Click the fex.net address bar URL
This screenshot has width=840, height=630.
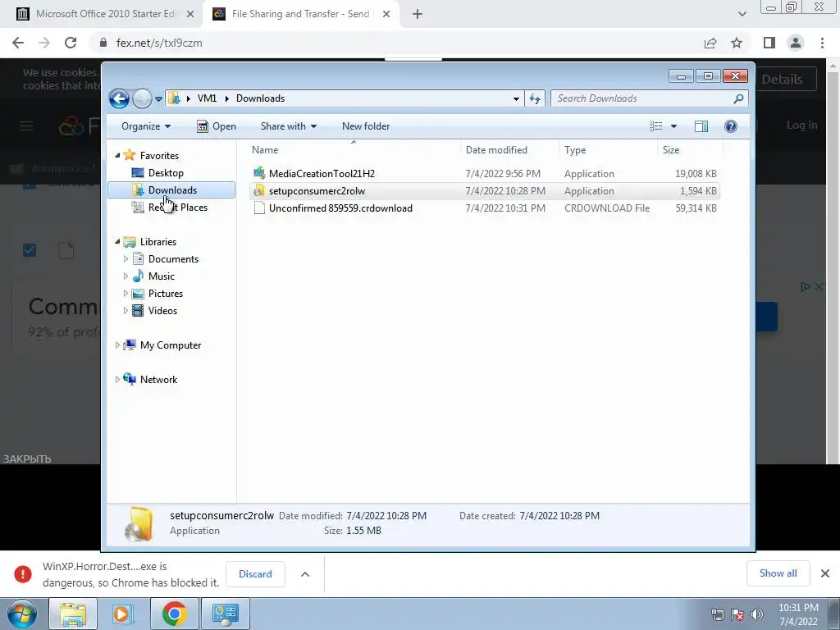pos(159,43)
